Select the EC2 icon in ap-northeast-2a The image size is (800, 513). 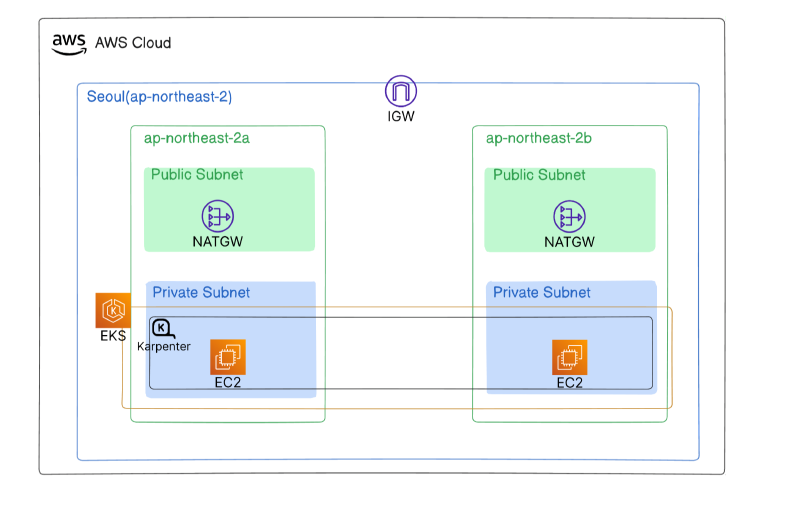(228, 357)
